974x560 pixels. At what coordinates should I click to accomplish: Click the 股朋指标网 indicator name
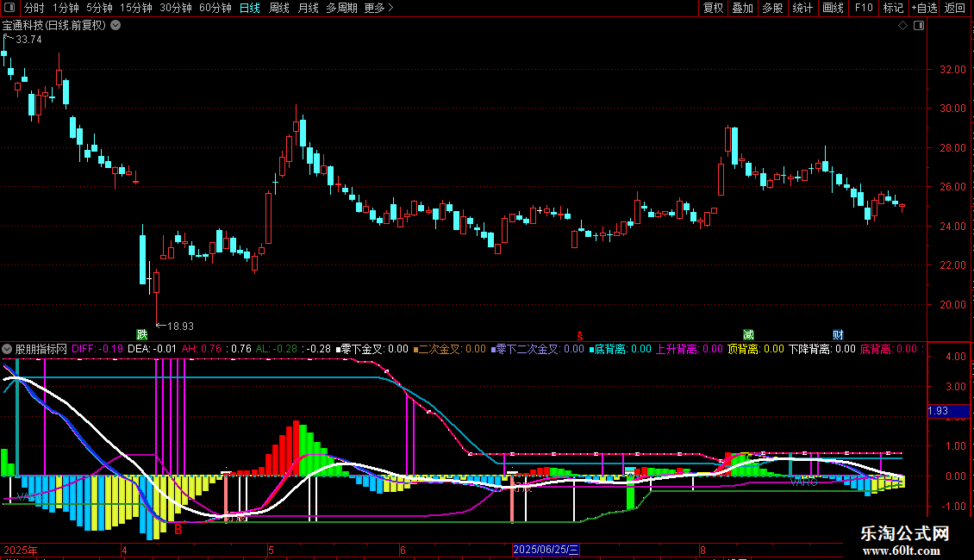click(x=41, y=350)
